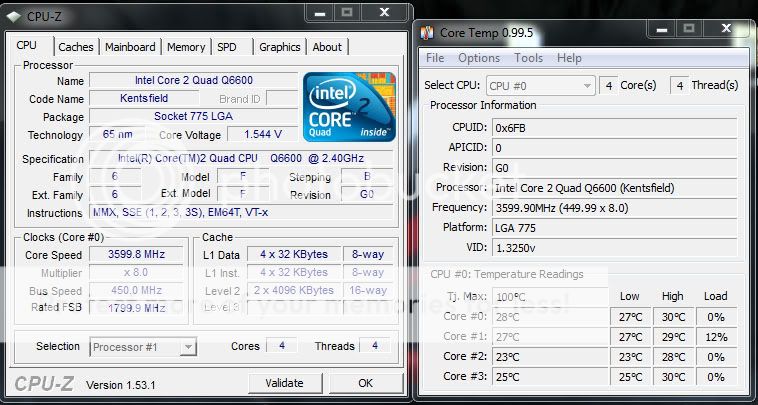Click the Processor field in Core Temp
This screenshot has height=405, width=758.
[x=614, y=188]
